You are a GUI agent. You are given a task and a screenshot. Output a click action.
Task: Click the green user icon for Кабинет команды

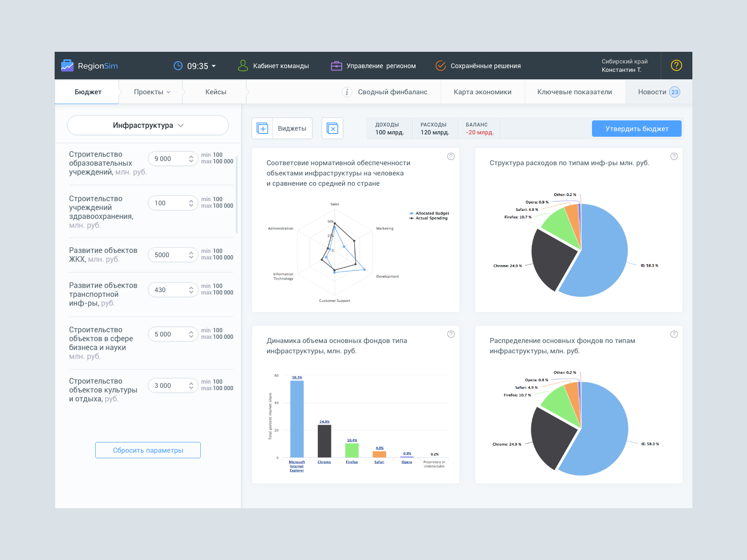[x=243, y=65]
